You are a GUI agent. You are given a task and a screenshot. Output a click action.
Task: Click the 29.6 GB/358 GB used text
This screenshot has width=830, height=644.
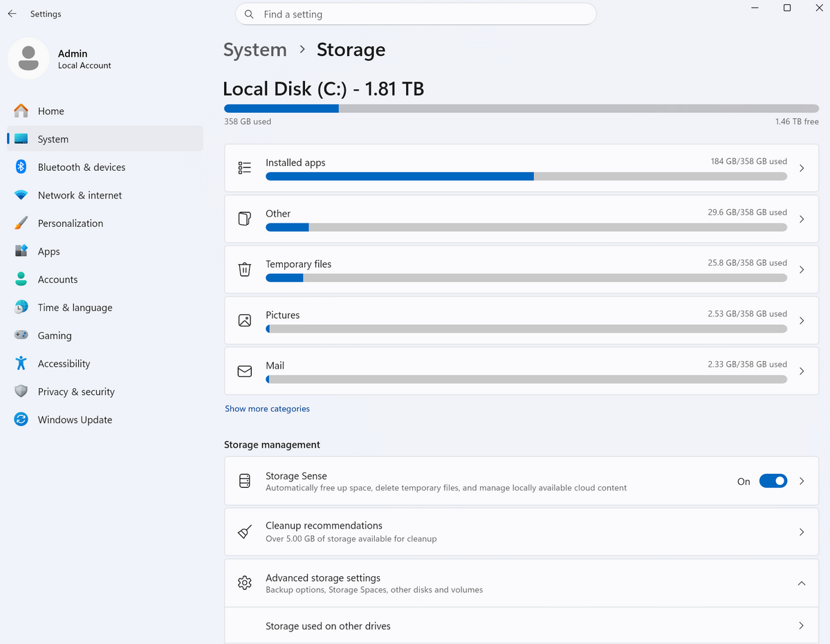point(748,212)
